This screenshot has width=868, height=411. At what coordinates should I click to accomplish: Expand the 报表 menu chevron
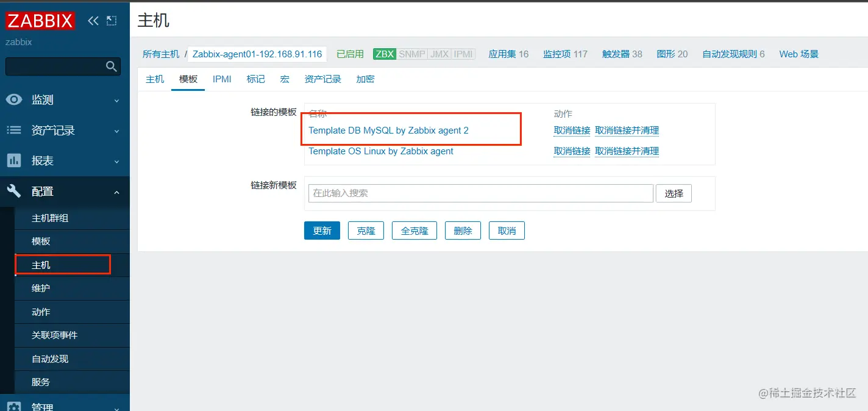coord(116,162)
